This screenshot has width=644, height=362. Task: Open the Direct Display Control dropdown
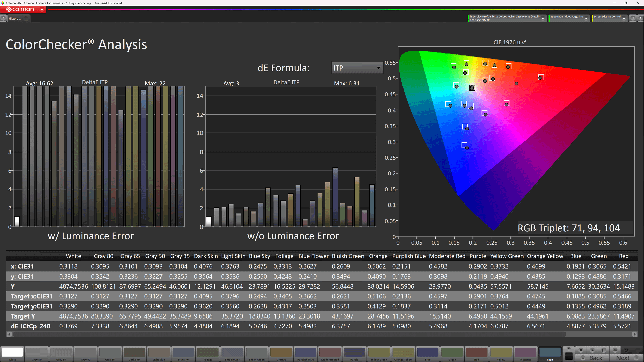tap(624, 18)
